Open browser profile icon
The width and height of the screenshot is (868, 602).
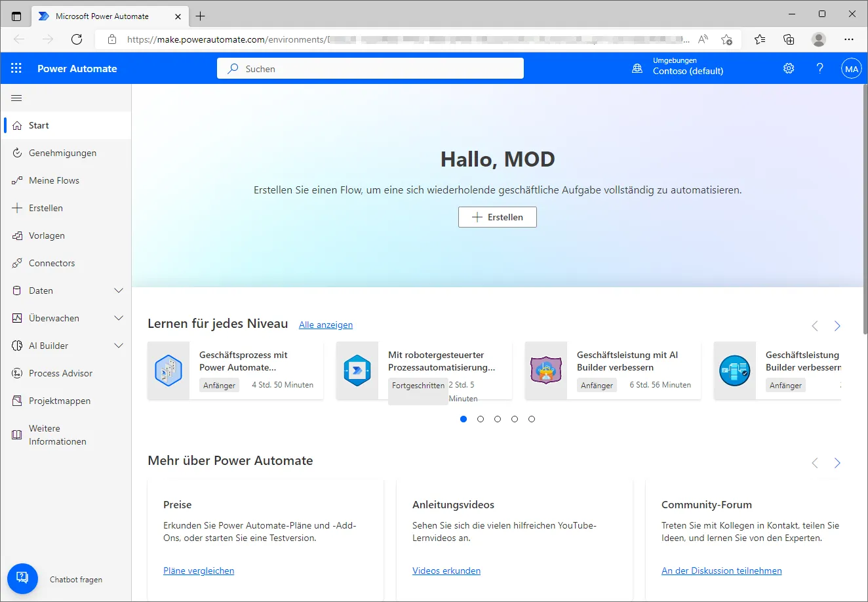(819, 39)
